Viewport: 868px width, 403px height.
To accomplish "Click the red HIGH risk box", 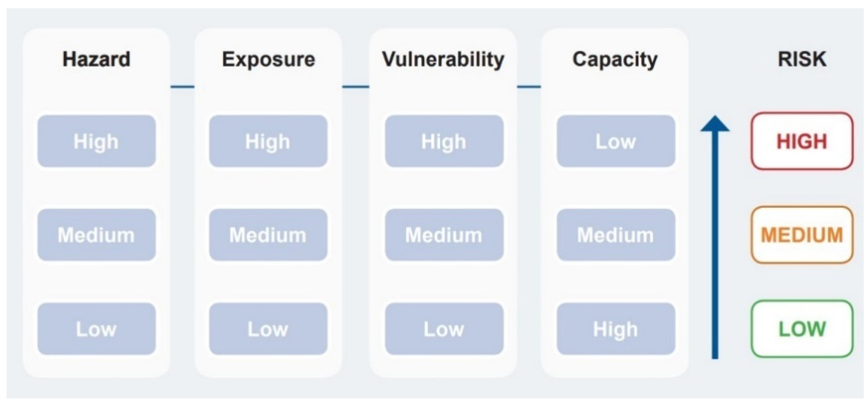I will (x=801, y=141).
